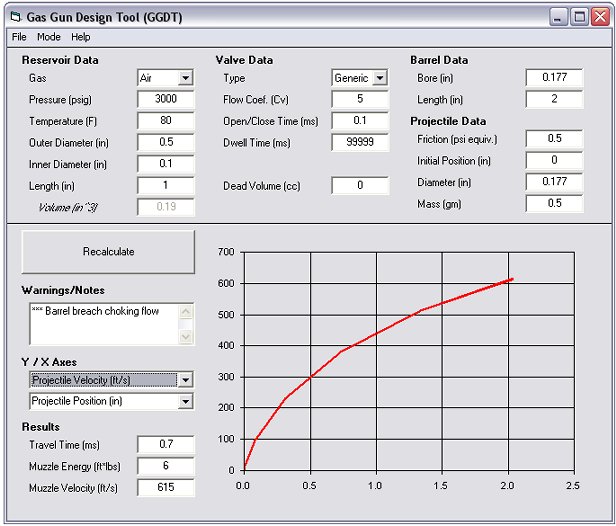The image size is (616, 526).
Task: Click the Dead Volume (cc) field
Action: [360, 186]
